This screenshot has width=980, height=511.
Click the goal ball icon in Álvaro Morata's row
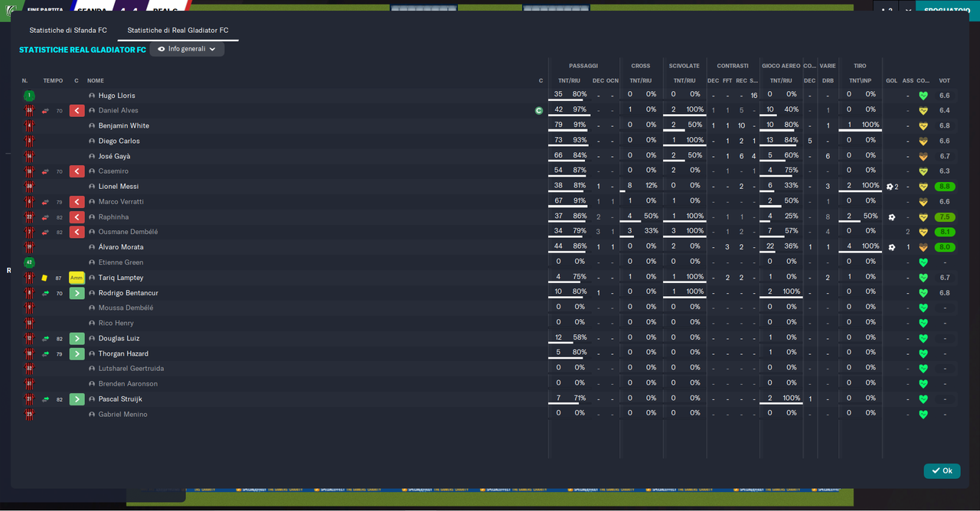tap(892, 247)
